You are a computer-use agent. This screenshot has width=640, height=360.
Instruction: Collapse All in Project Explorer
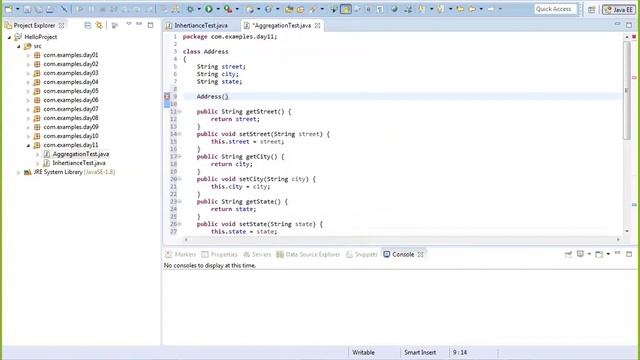click(x=87, y=25)
